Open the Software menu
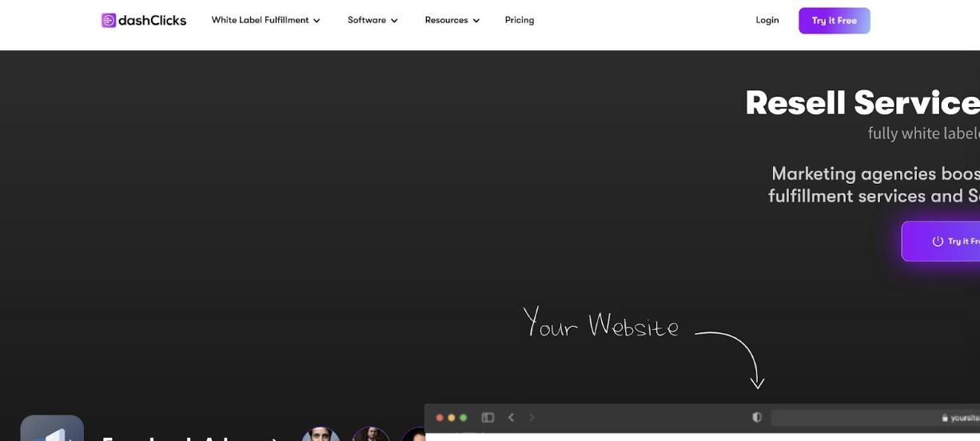 click(372, 21)
